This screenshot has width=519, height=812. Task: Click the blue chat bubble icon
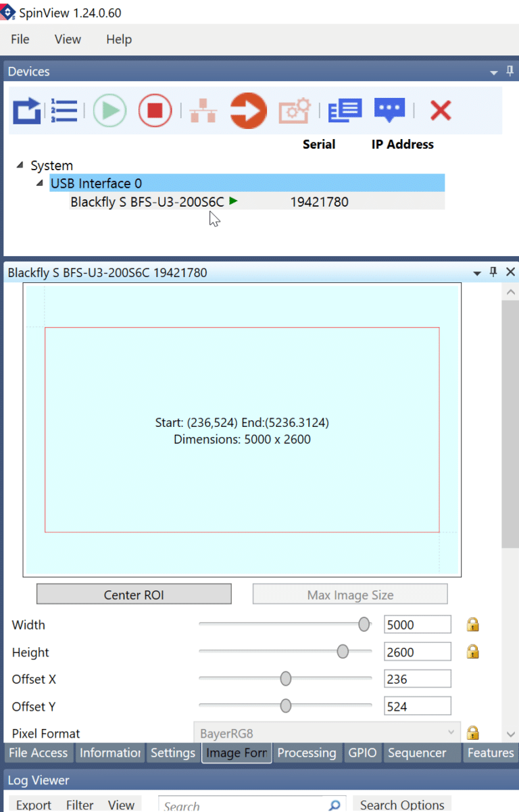coord(389,111)
